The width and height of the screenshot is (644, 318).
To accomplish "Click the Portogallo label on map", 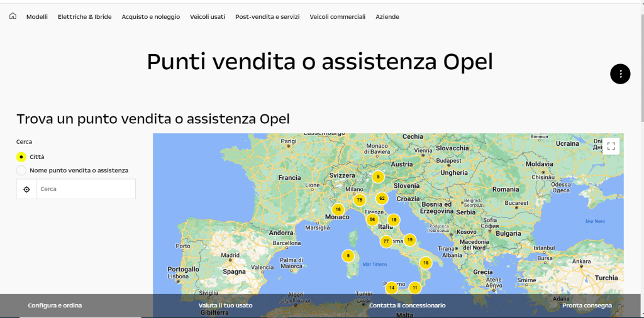I will click(183, 270).
